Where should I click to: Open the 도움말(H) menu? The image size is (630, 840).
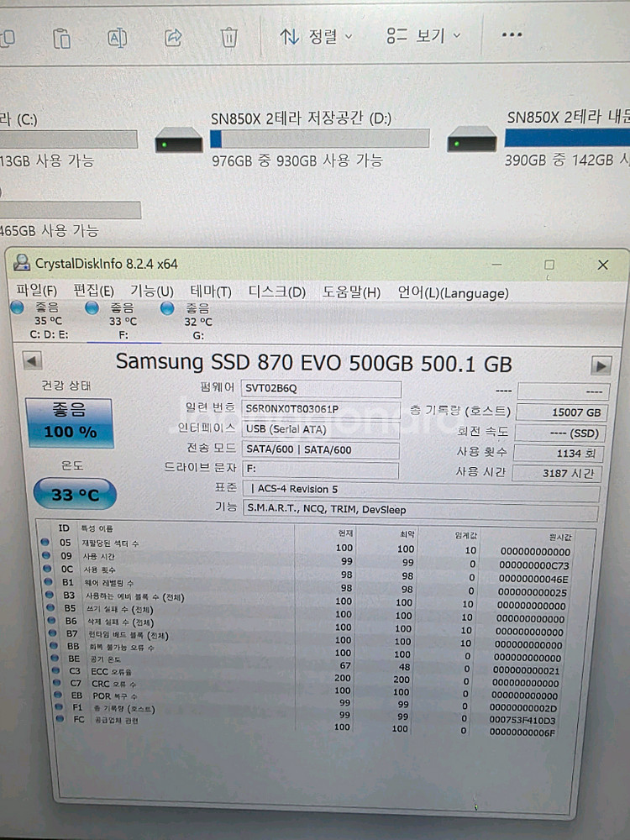[x=351, y=292]
